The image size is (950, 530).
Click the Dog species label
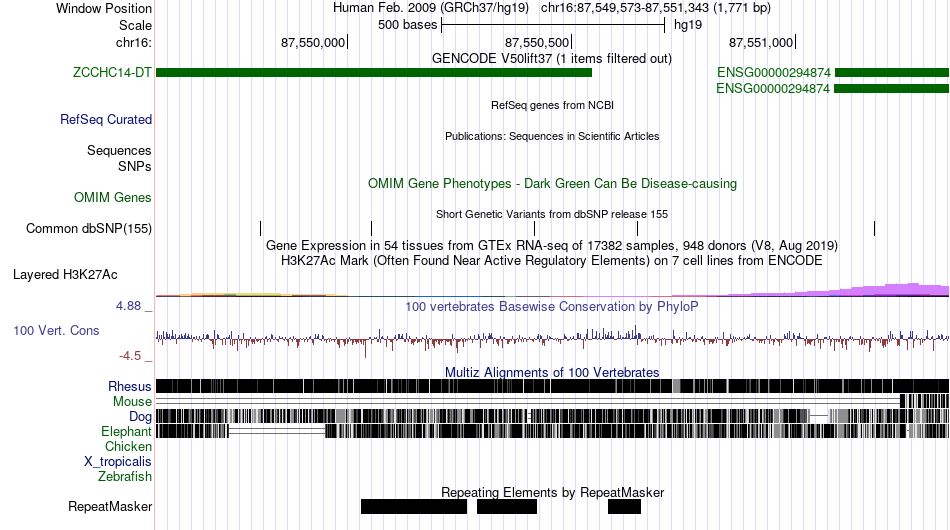pyautogui.click(x=140, y=416)
